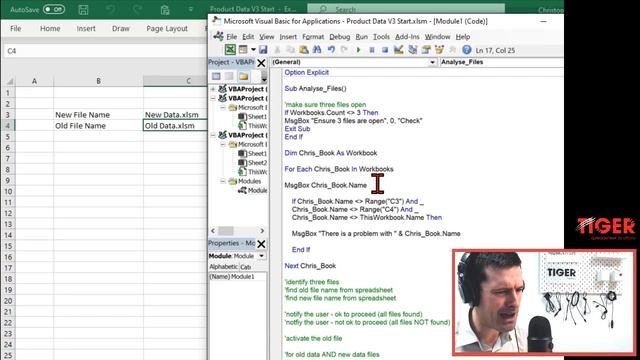This screenshot has width=640, height=360.
Task: Open the Debug menu
Action: pyautogui.click(x=340, y=37)
